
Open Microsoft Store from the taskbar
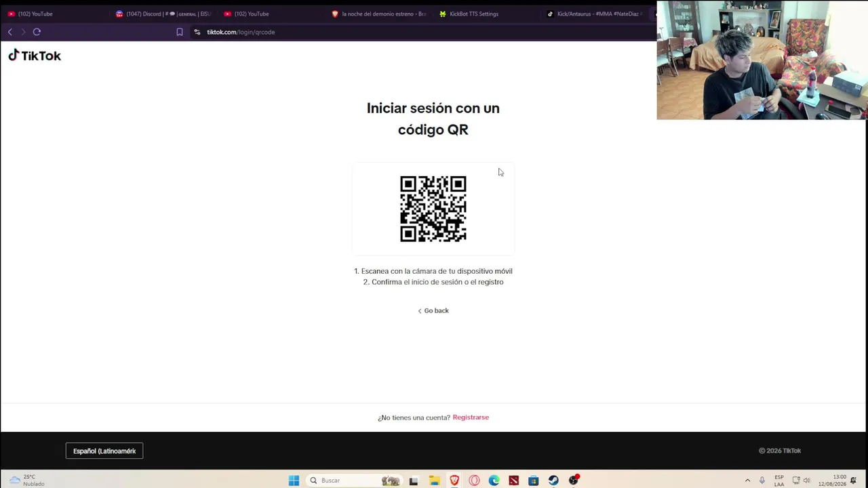click(x=534, y=481)
